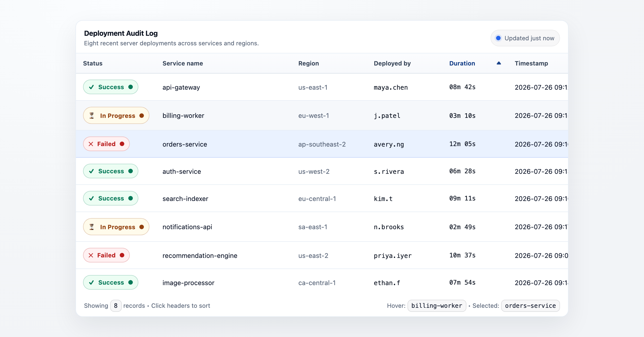Click the X icon on recommendation-engine status
Viewport: 644px width, 337px height.
click(91, 255)
